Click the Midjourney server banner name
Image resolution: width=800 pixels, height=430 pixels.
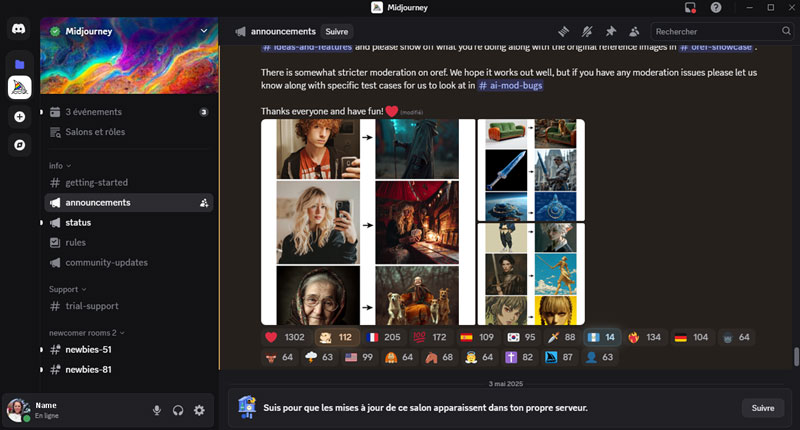pos(89,32)
